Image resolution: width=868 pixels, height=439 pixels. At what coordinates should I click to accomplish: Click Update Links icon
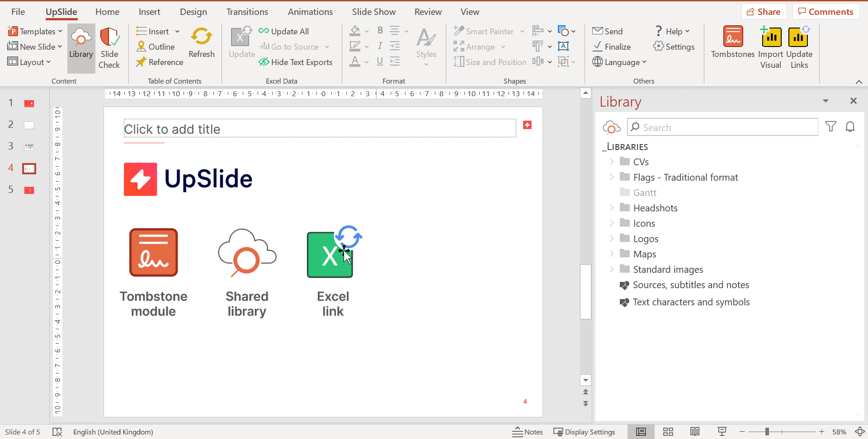click(x=799, y=36)
